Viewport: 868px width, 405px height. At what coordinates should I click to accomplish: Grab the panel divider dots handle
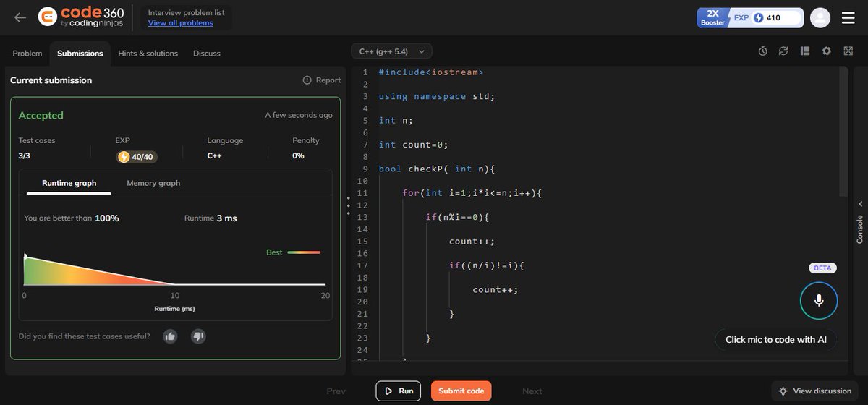pyautogui.click(x=348, y=205)
